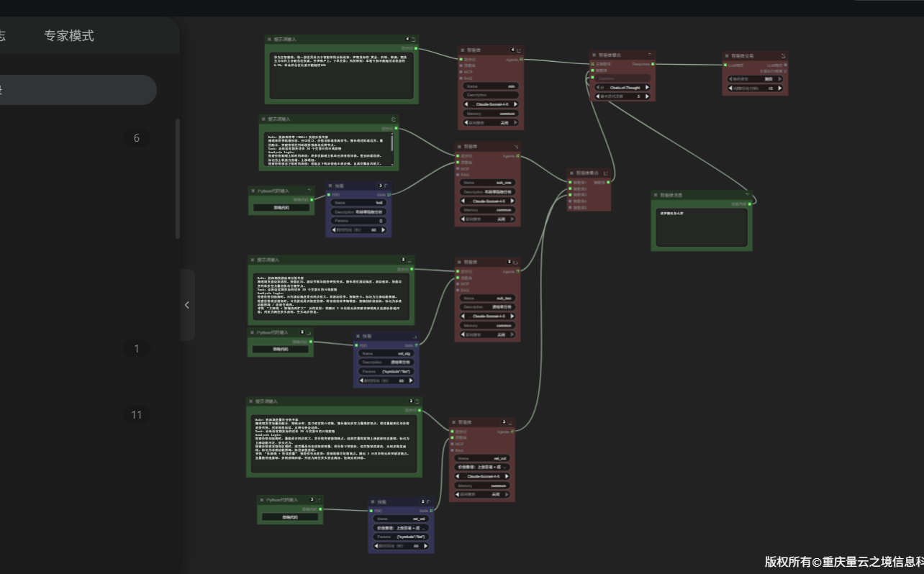924x574 pixels.
Task: Click the Response output port on 智能体整合 node
Action: [653, 64]
